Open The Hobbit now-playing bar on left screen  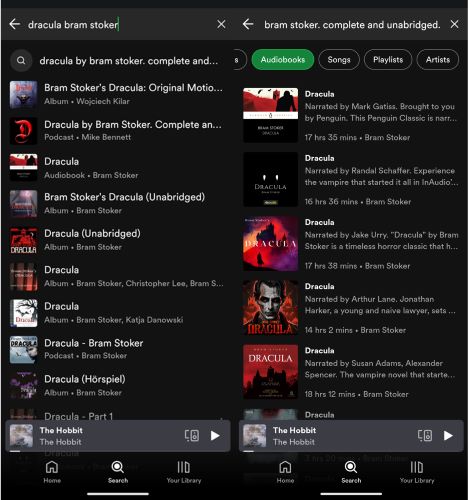click(118, 436)
